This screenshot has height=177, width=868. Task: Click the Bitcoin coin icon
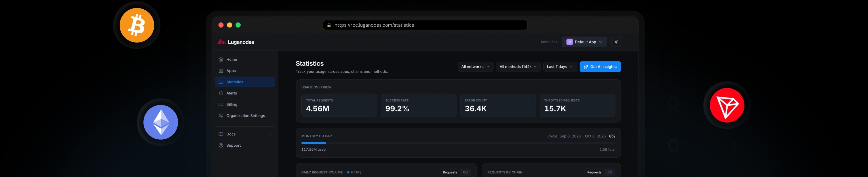point(137,25)
